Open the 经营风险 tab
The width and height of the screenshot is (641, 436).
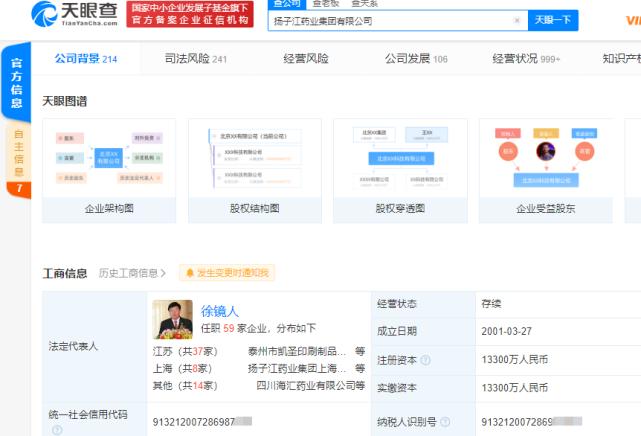[306, 59]
